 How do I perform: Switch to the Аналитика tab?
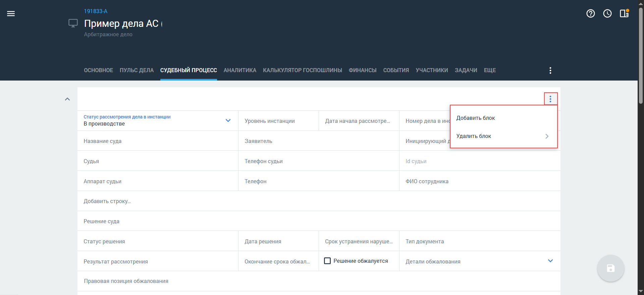point(240,70)
